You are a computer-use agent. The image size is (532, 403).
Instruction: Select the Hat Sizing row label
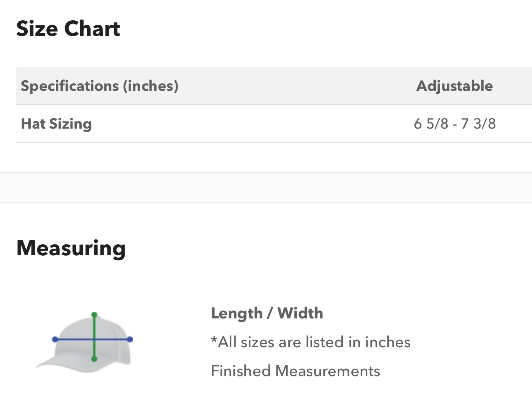(x=56, y=124)
